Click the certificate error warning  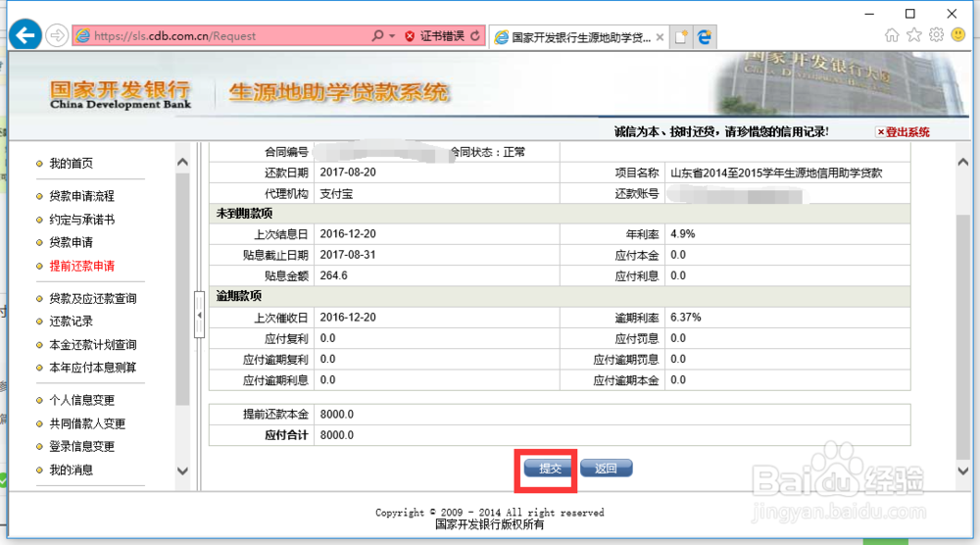[434, 36]
